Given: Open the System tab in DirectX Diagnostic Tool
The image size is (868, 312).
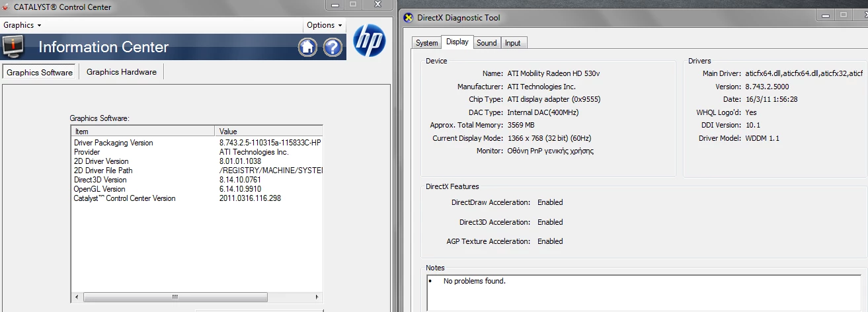Looking at the screenshot, I should (426, 43).
